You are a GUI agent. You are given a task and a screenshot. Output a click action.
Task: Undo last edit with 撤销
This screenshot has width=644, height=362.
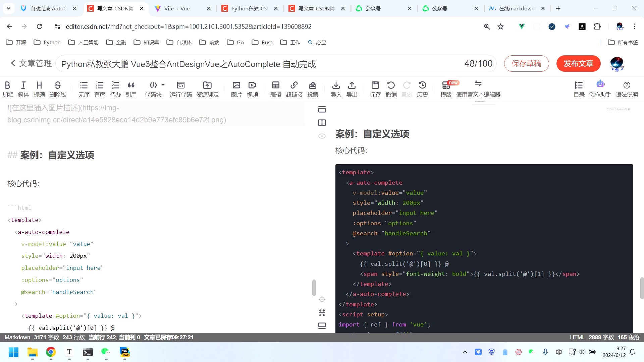391,88
